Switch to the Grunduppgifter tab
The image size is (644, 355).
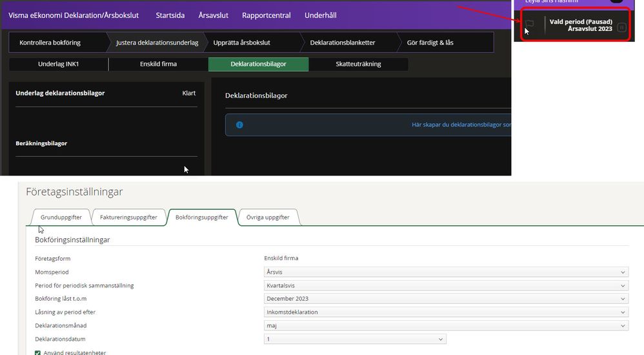click(61, 218)
